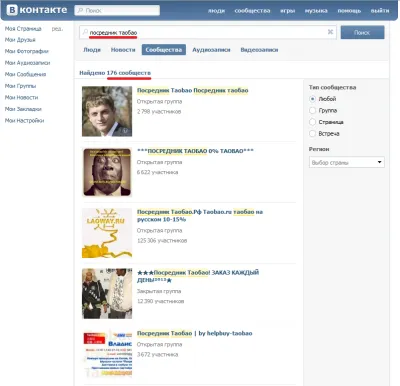Open ПОСРЕДНИК ТАОБАО 0% TAOBAO group link

195,151
